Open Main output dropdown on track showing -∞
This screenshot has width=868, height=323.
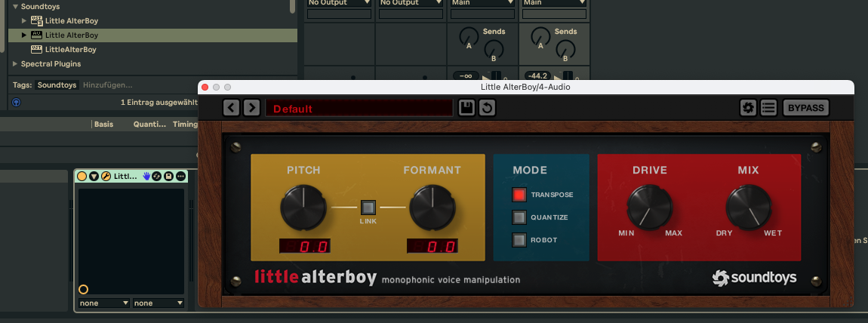483,3
